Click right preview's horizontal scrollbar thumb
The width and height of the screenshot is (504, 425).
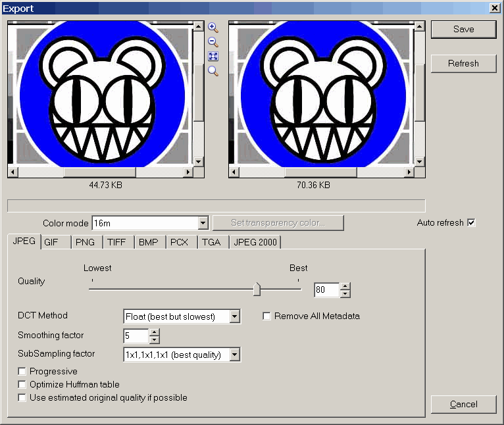321,172
